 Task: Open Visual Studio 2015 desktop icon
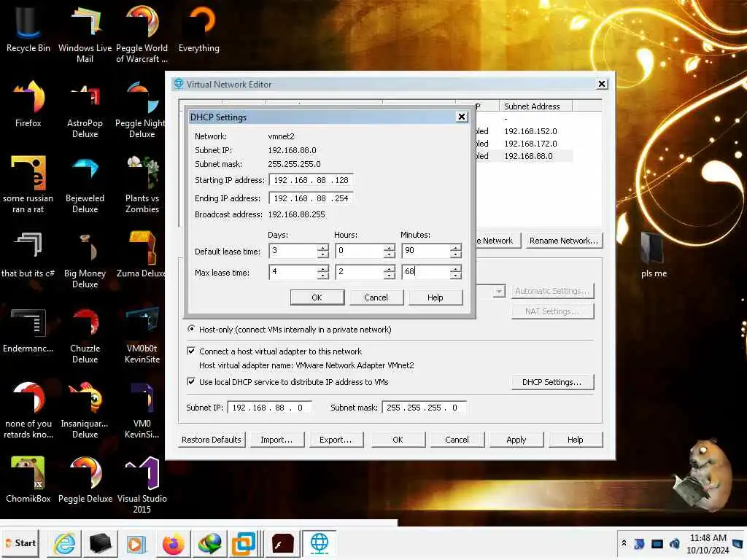tap(142, 484)
